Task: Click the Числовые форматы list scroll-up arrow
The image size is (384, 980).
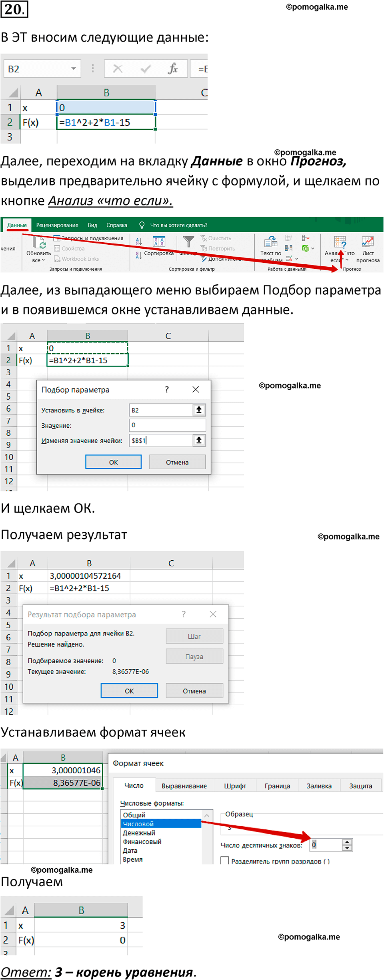Action: 207,815
